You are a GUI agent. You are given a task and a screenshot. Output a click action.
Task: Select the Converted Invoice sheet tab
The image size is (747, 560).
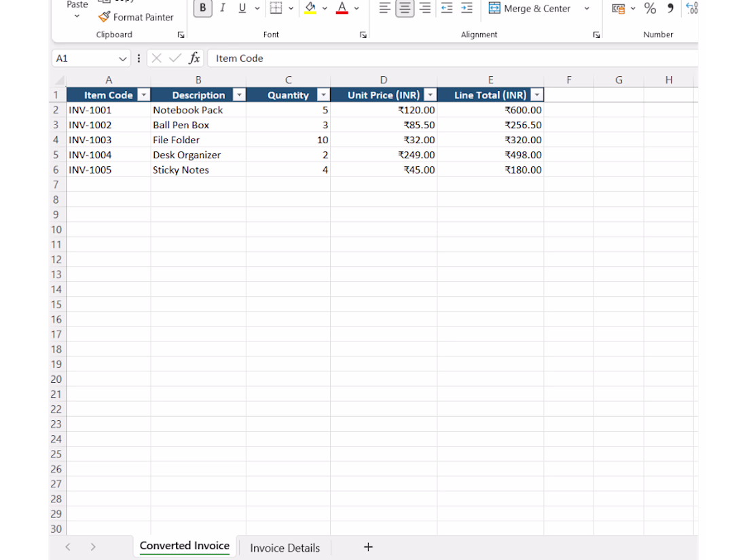(185, 546)
